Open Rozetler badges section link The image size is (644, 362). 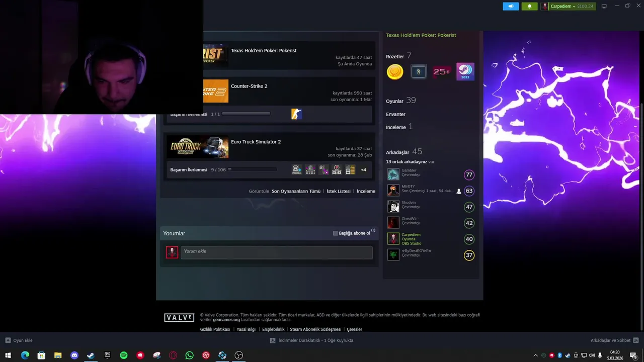(395, 56)
